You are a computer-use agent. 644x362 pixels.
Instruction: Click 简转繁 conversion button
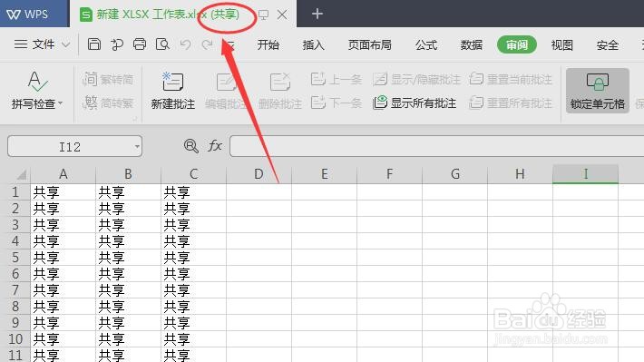pyautogui.click(x=108, y=103)
